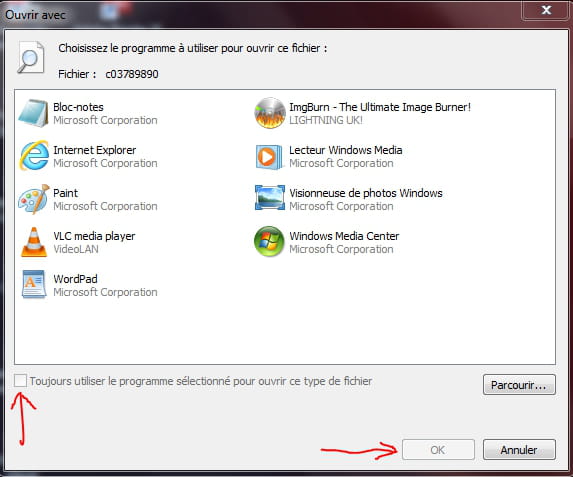Choose the Visionneuse de photos Windows icon
Image resolution: width=573 pixels, height=477 pixels.
(270, 198)
